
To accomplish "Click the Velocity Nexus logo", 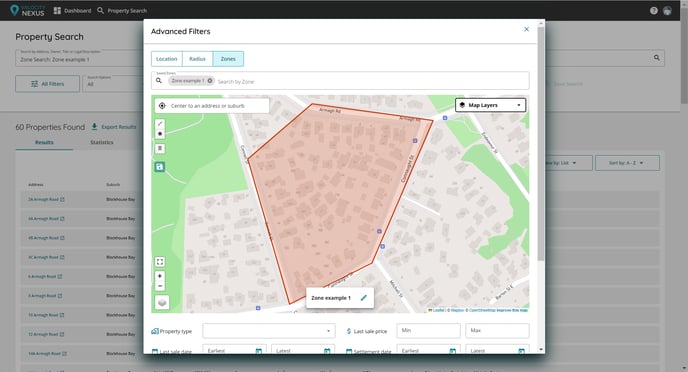I will 27,10.
